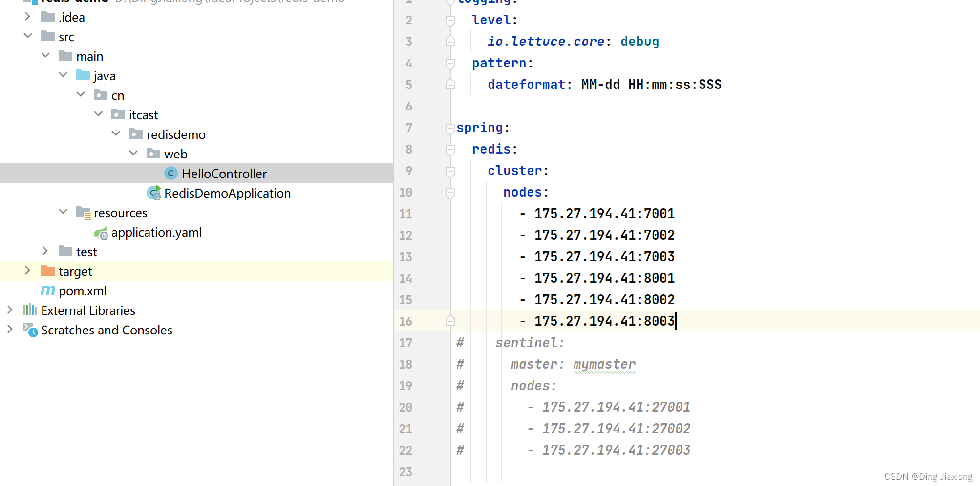Click the itcast package icon
Image resolution: width=980 pixels, height=486 pixels.
point(118,114)
